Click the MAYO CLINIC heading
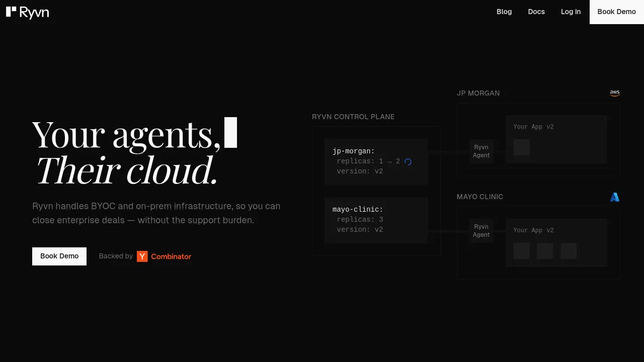Screen dimensions: 644x362 click(x=480, y=197)
